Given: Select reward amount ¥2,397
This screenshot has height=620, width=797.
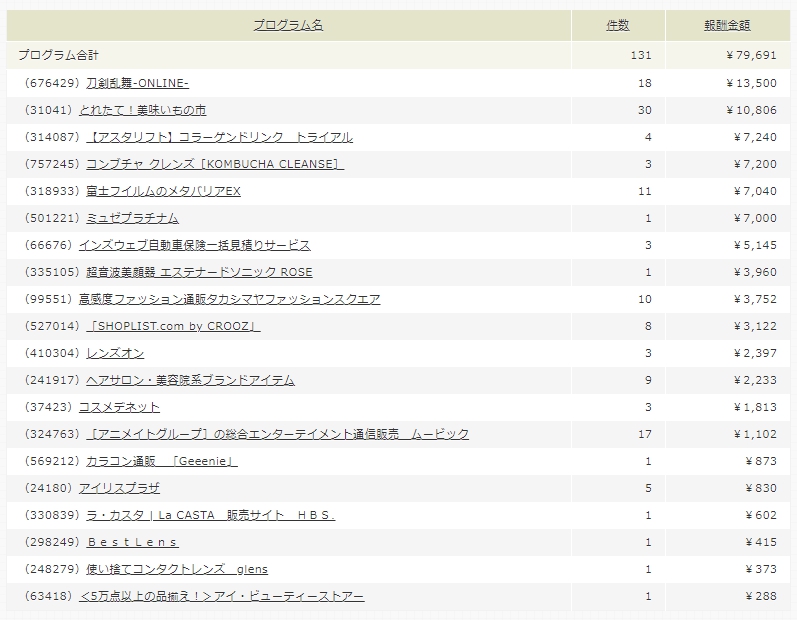Looking at the screenshot, I should click(x=755, y=352).
